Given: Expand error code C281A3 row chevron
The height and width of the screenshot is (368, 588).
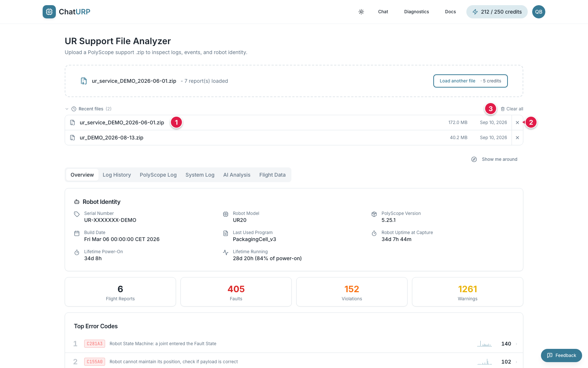Looking at the screenshot, I should click(x=516, y=344).
